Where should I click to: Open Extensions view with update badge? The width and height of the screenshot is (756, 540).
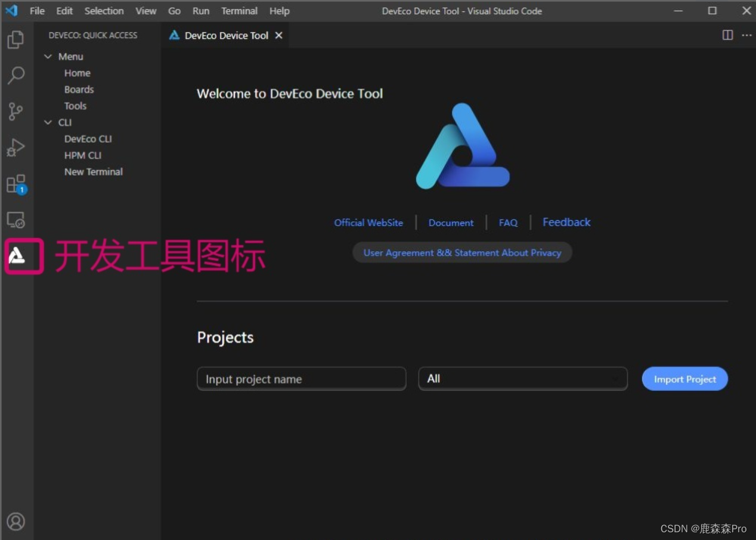[x=16, y=184]
